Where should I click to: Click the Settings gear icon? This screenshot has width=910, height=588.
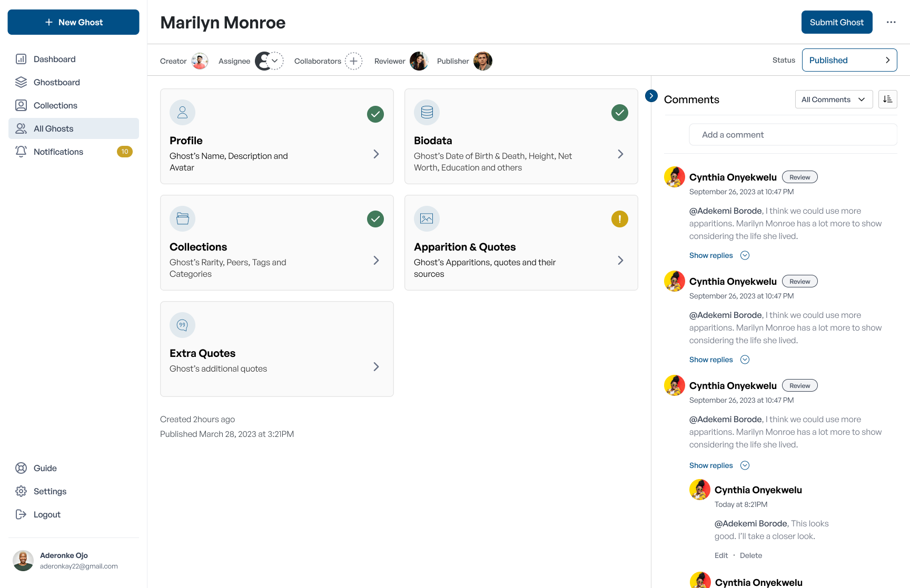coord(21,491)
